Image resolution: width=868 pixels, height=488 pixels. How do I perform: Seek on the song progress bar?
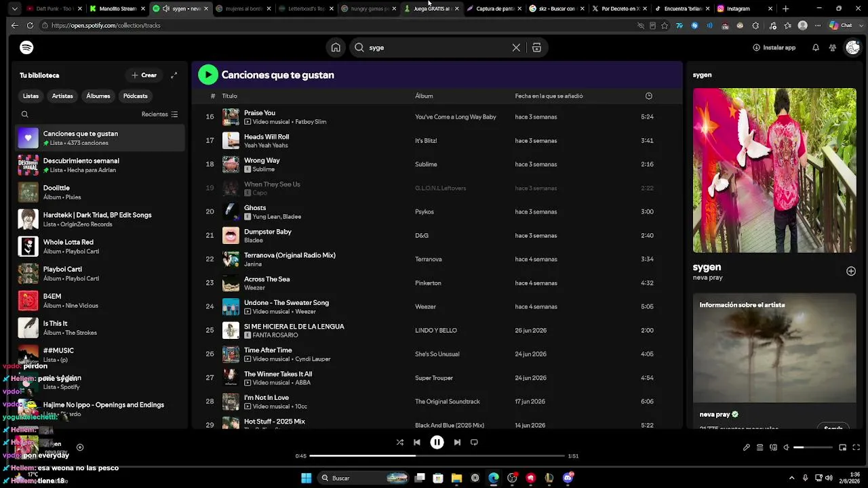[437, 456]
